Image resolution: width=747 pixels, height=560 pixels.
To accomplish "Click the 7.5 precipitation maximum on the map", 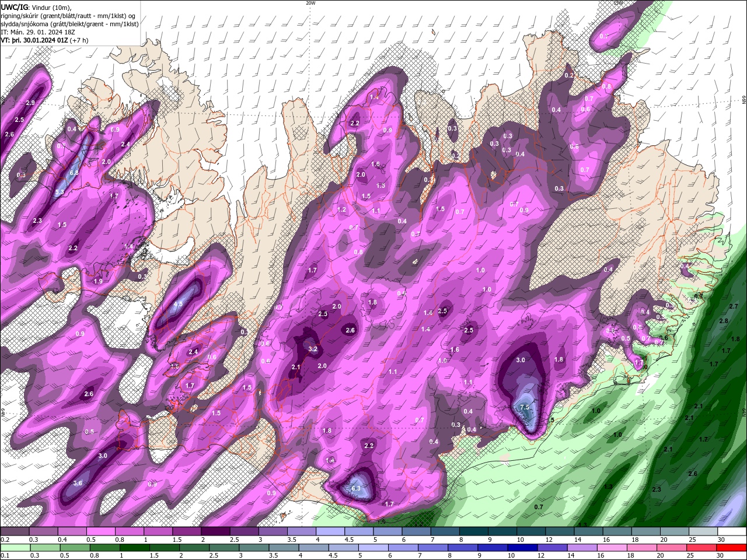I will (524, 407).
